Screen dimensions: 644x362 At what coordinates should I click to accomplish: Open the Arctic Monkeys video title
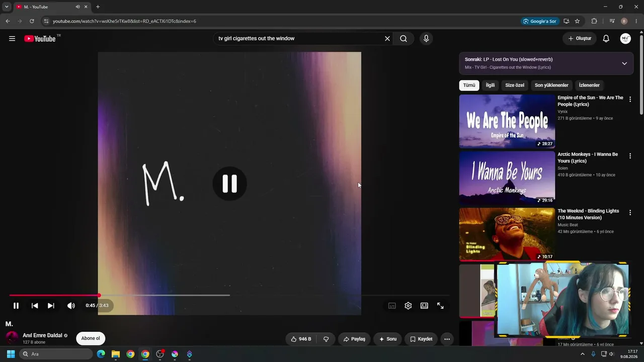click(x=588, y=158)
